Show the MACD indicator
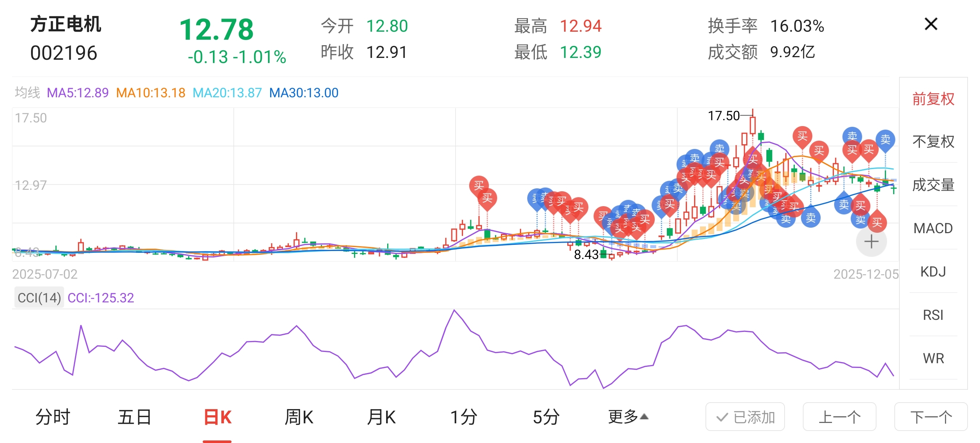Viewport: 980px width, 443px height. pyautogui.click(x=933, y=228)
